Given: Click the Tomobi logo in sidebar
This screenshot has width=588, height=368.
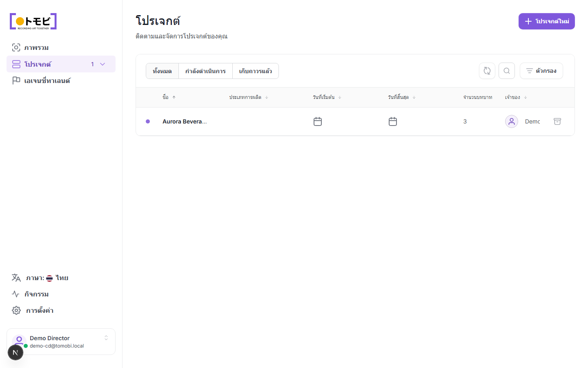Looking at the screenshot, I should (33, 21).
